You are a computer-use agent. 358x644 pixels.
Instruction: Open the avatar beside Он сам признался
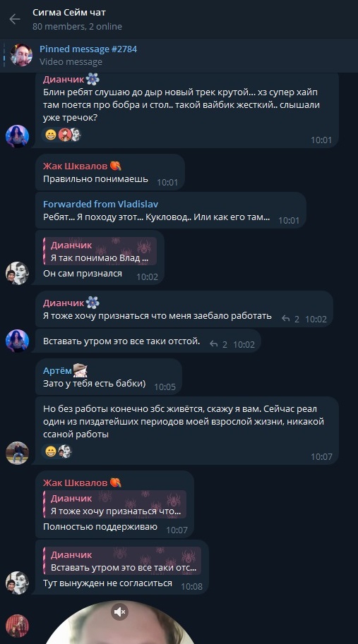17,273
